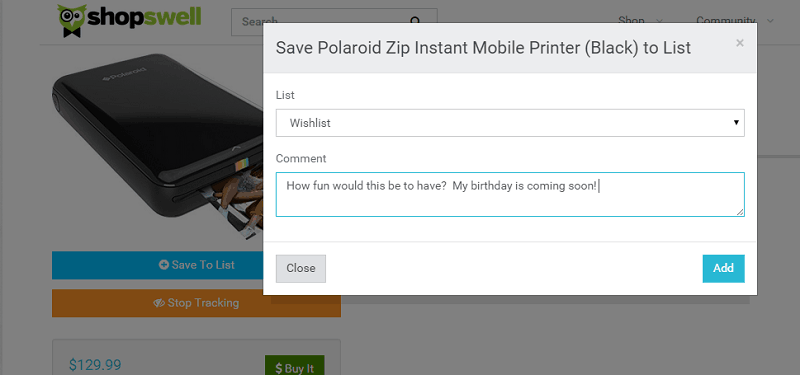Click the green Buy It button

(x=294, y=366)
